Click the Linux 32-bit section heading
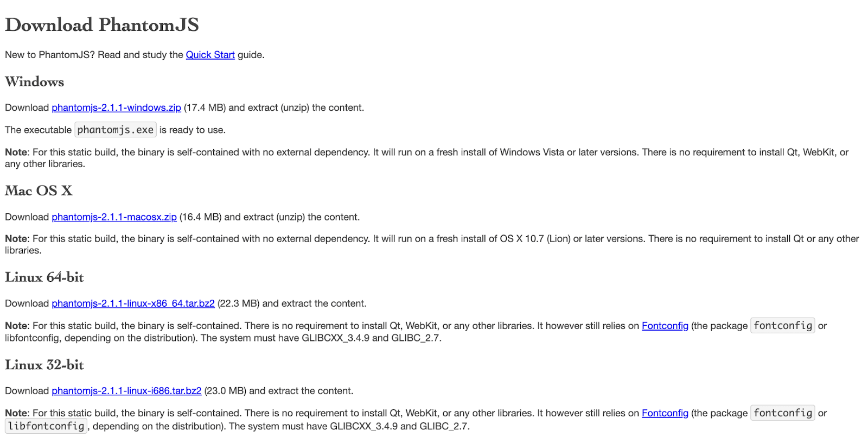The height and width of the screenshot is (443, 868). pyautogui.click(x=44, y=365)
